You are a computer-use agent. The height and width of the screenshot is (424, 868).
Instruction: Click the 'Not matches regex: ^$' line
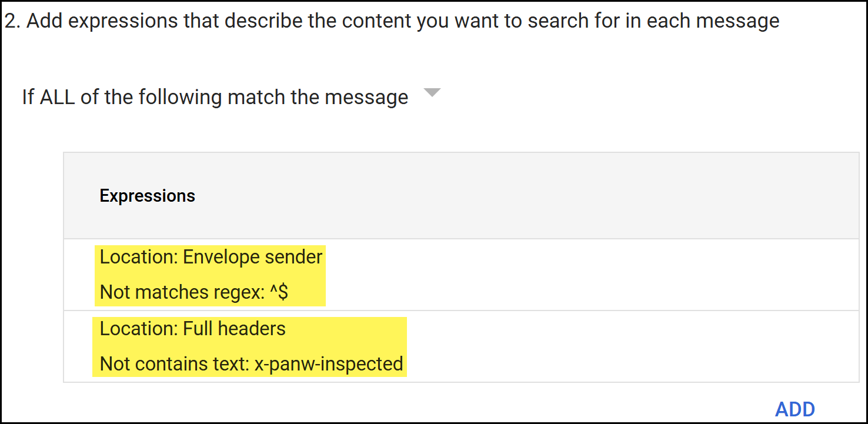tap(193, 292)
